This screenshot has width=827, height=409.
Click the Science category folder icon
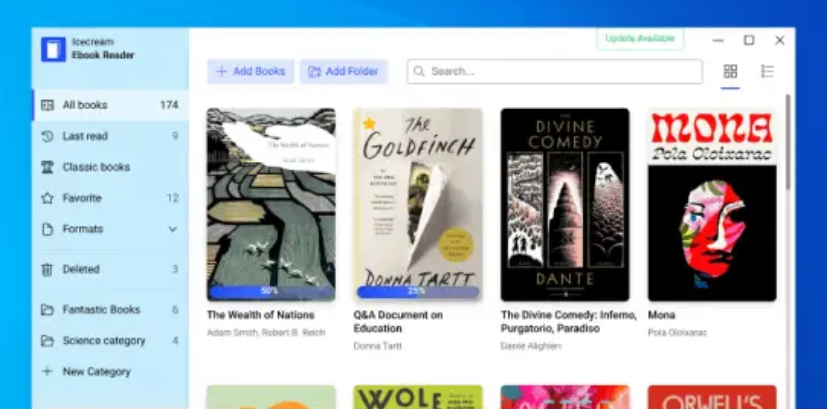click(x=47, y=341)
